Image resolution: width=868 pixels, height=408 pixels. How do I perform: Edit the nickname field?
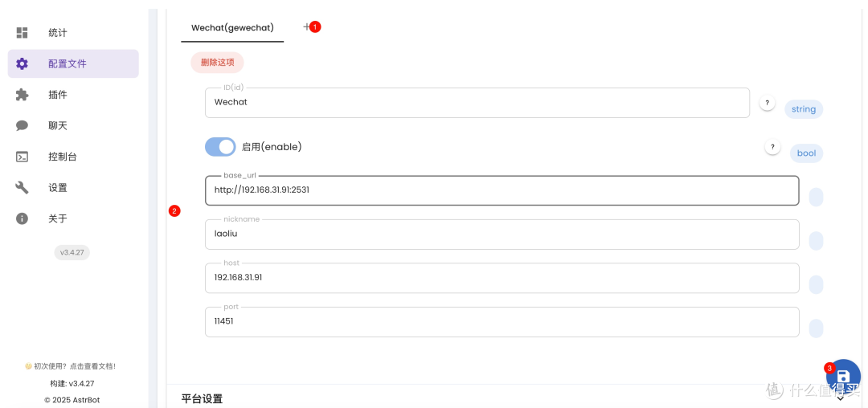coord(502,235)
